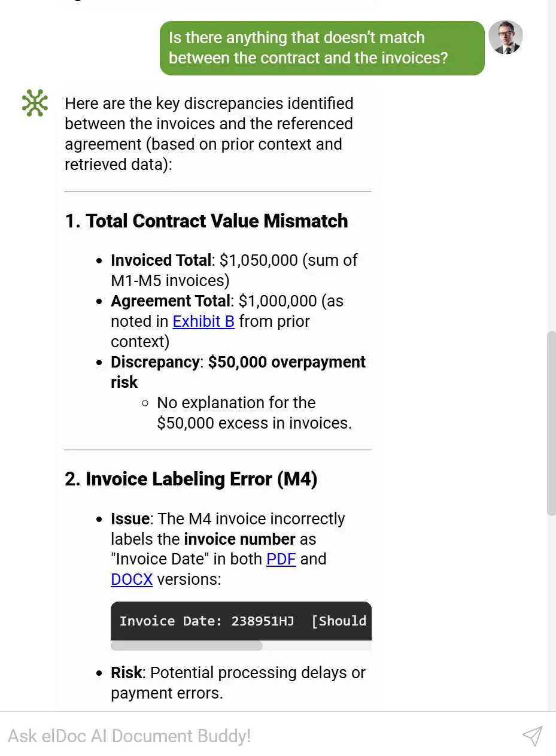556x756 pixels.
Task: Click the bold Agreement Total label
Action: click(x=171, y=301)
